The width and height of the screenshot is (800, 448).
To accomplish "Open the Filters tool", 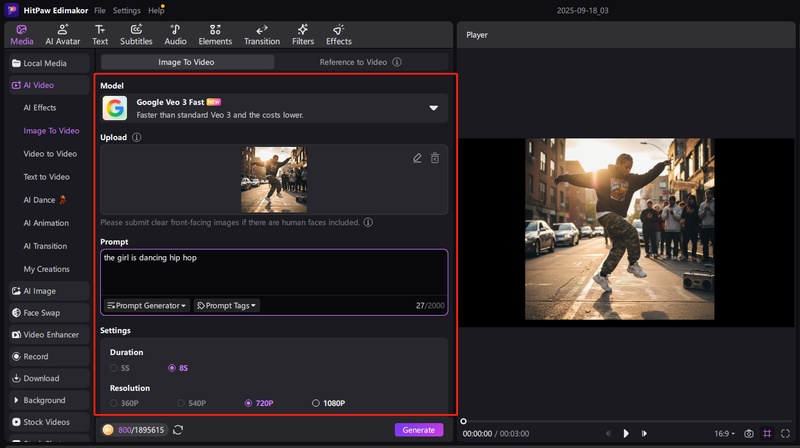I will (x=303, y=35).
